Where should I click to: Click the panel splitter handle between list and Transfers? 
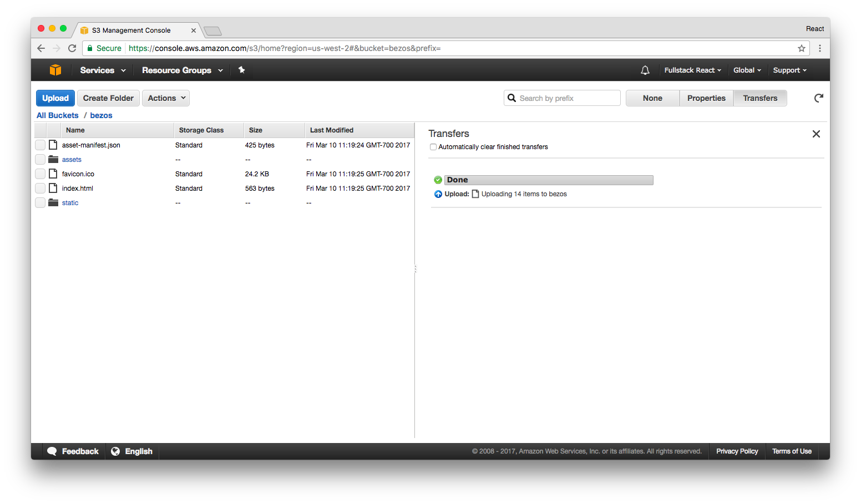click(415, 269)
